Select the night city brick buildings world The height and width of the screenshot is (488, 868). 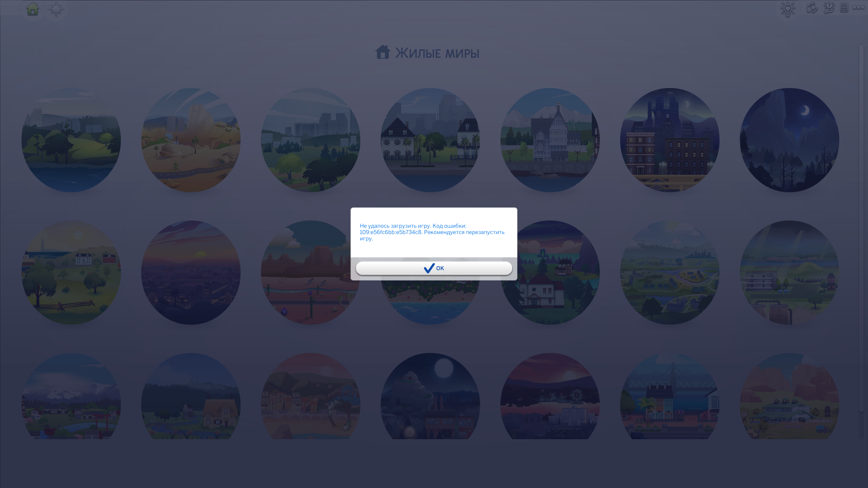(x=670, y=140)
